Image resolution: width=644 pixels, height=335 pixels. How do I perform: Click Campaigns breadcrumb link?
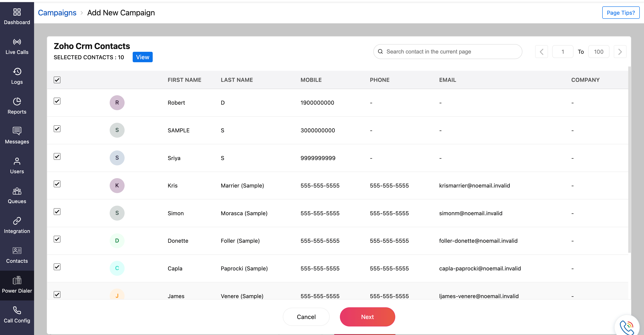click(57, 13)
